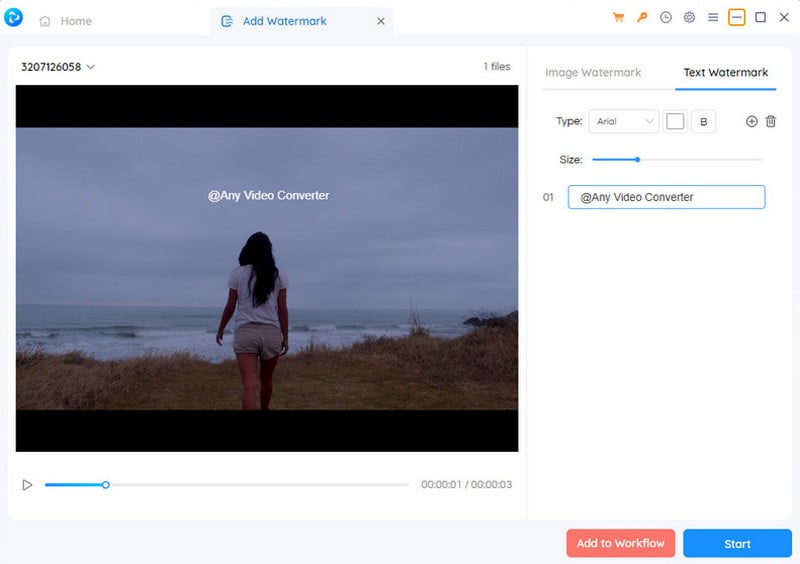Open the shopping cart purchase icon
The height and width of the screenshot is (564, 800).
click(618, 18)
